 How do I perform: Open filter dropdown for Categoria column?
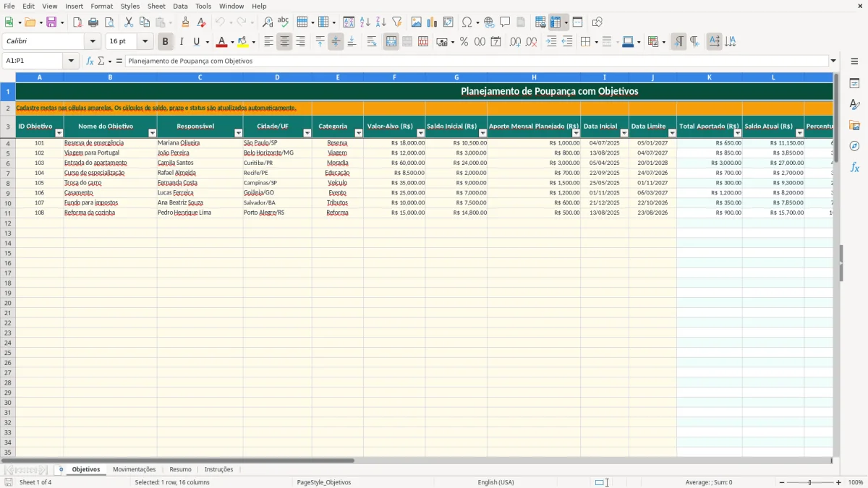click(x=359, y=133)
